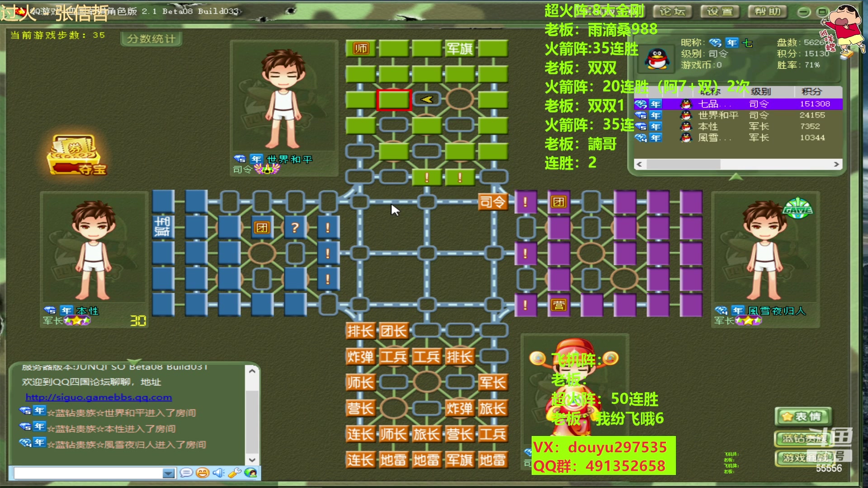This screenshot has width=868, height=488.
Task: Pick the 排长 piece left of 团长
Action: 360,331
